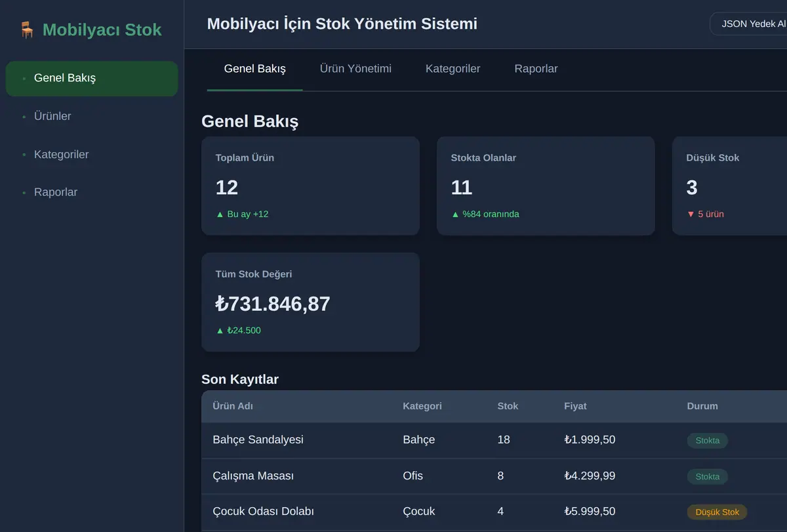Click the Ürün Adı column header

click(233, 406)
